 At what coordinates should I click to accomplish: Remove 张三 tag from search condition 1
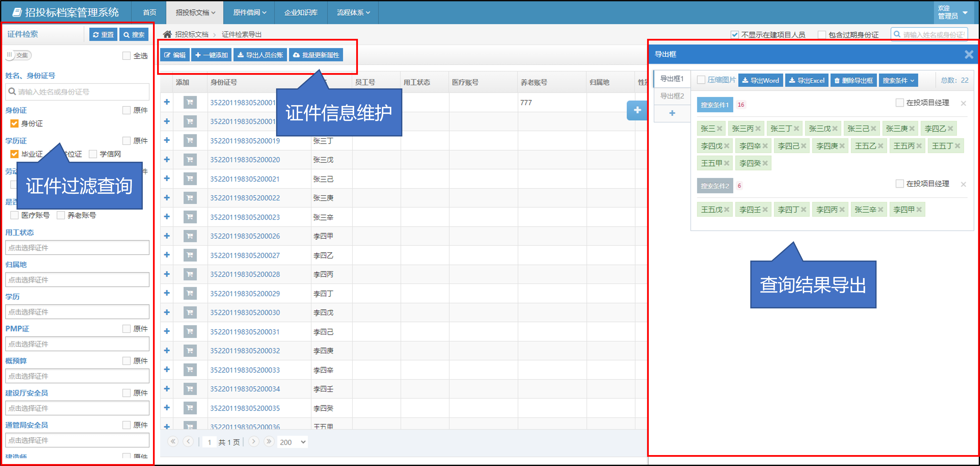pyautogui.click(x=719, y=128)
